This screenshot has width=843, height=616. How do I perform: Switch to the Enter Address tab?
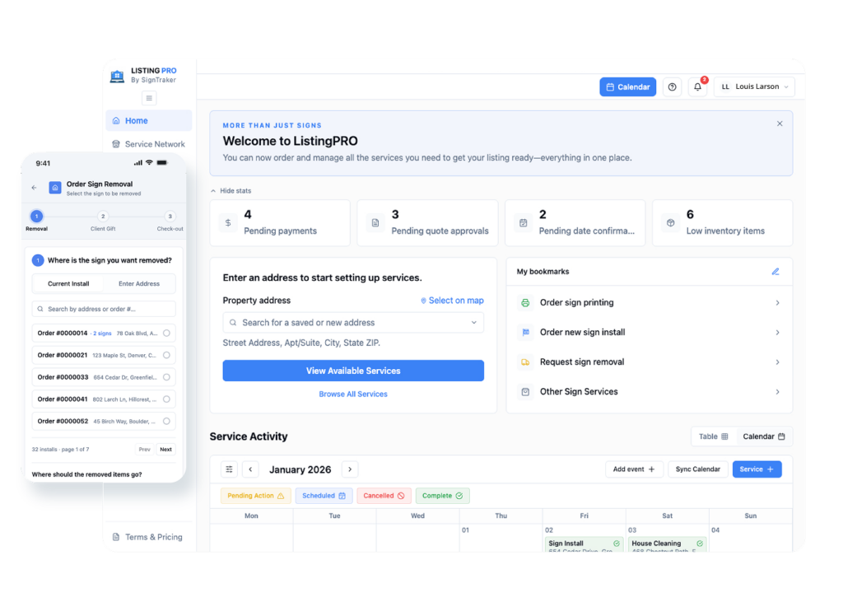pos(139,284)
